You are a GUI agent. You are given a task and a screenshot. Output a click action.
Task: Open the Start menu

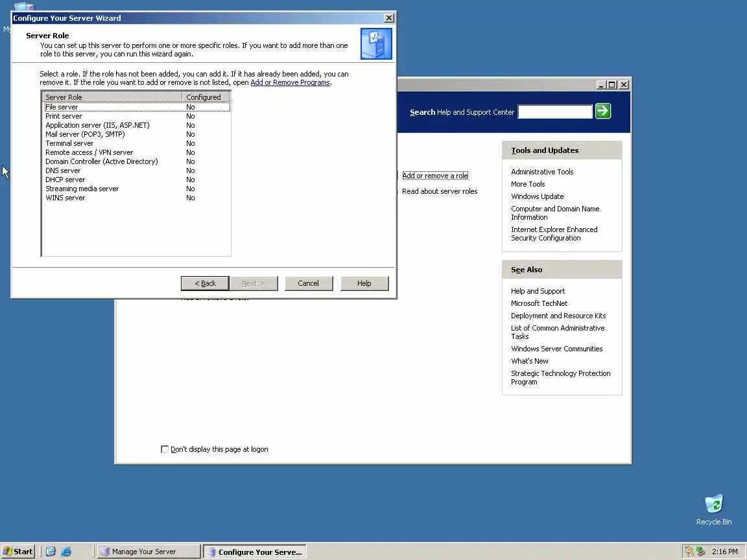pyautogui.click(x=18, y=552)
